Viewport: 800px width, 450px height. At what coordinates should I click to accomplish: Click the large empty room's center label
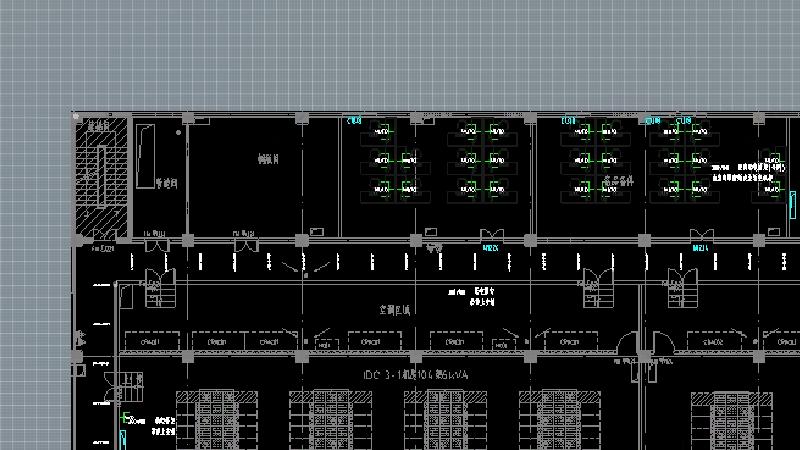(x=267, y=159)
